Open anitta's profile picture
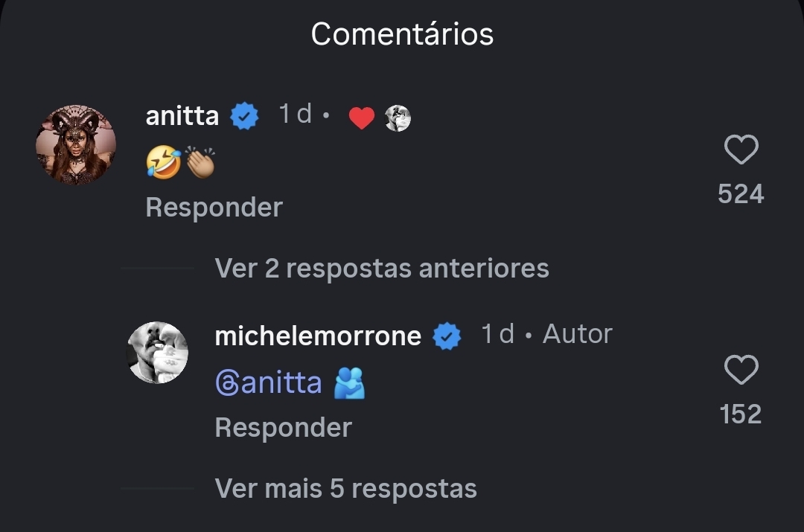804x532 pixels. point(76,144)
